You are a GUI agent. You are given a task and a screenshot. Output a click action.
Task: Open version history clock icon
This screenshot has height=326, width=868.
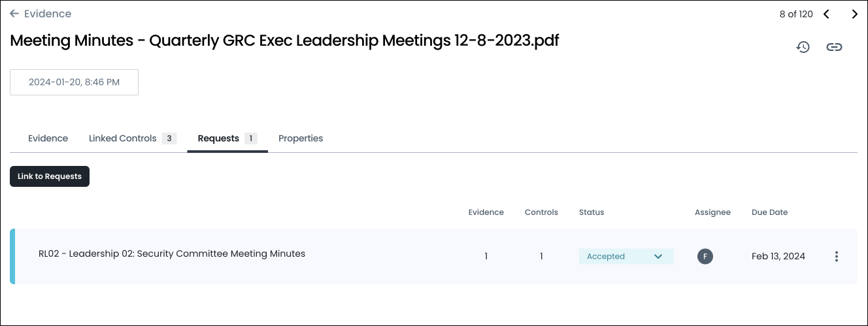coord(803,47)
